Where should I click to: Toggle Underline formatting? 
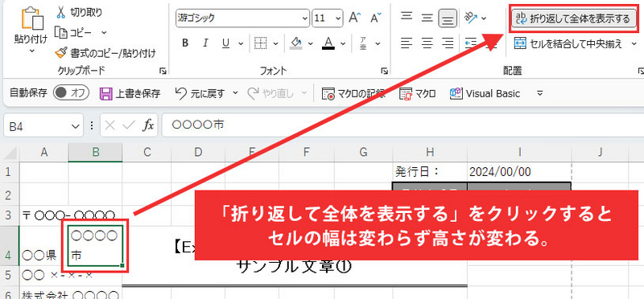point(225,43)
